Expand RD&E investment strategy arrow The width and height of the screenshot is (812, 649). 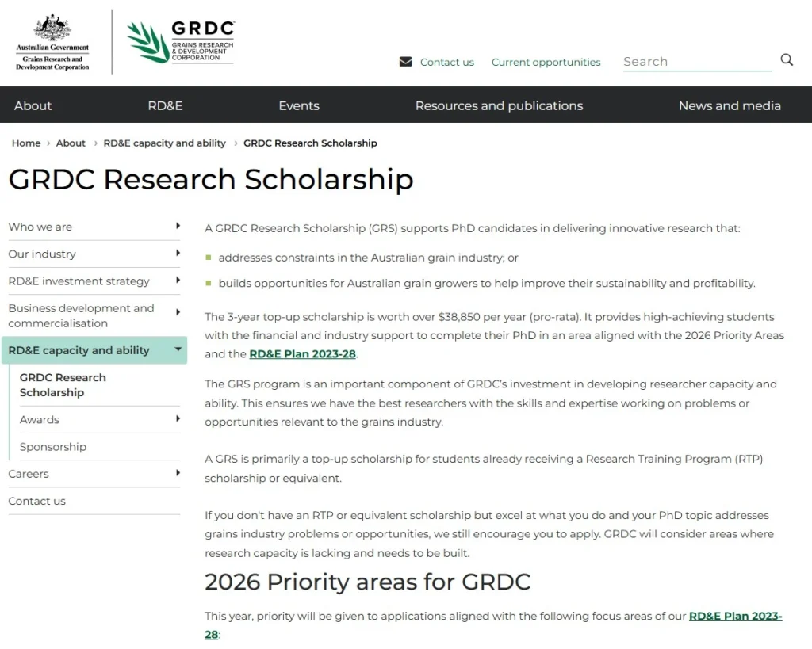coord(178,281)
